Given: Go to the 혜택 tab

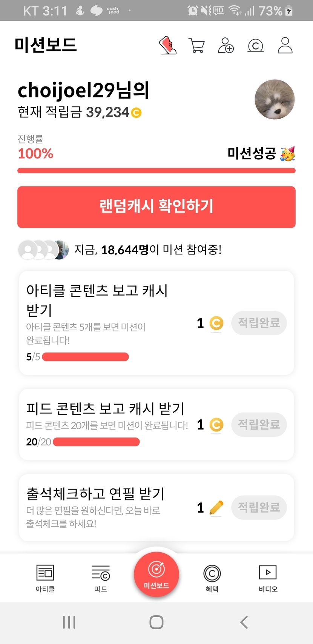Looking at the screenshot, I should pos(212,578).
